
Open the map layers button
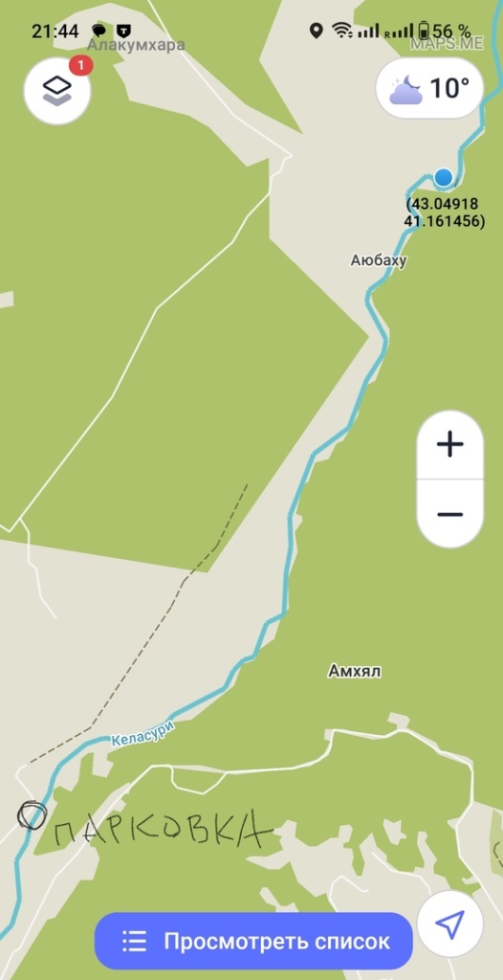click(x=56, y=91)
